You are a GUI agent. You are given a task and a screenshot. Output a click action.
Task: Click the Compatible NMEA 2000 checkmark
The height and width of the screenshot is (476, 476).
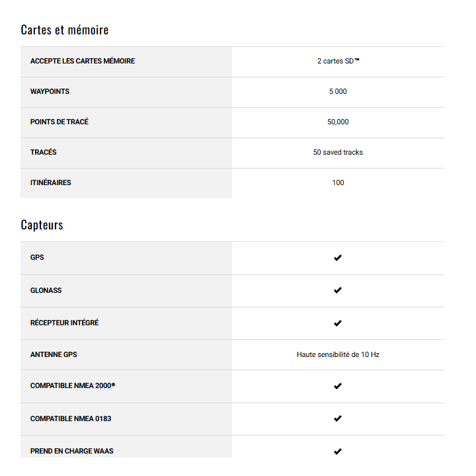tap(338, 386)
